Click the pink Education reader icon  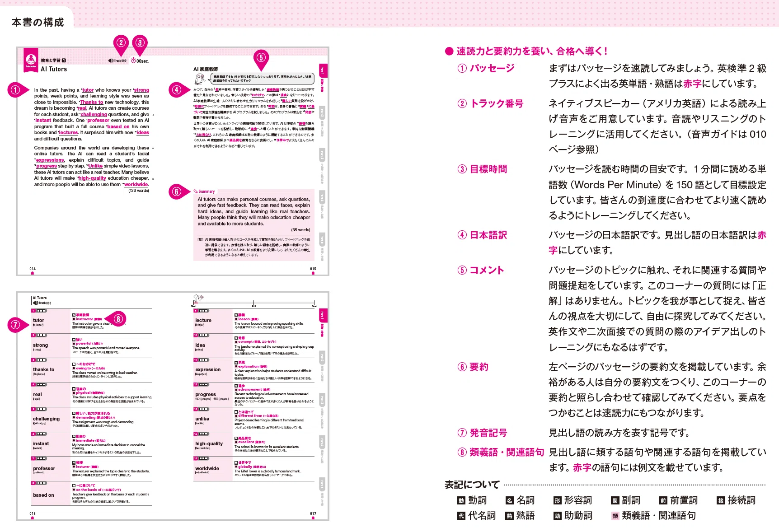pyautogui.click(x=31, y=60)
